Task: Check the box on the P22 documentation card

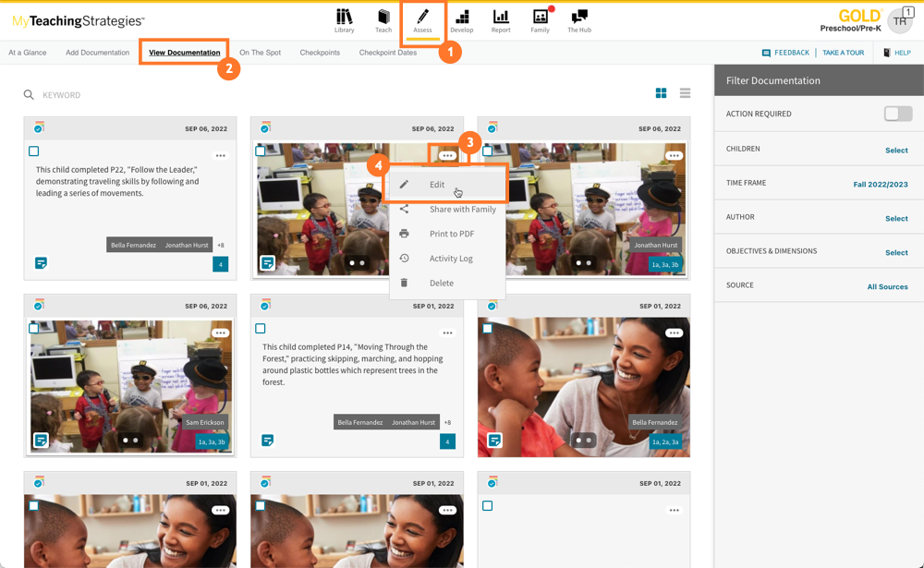Action: (x=34, y=151)
